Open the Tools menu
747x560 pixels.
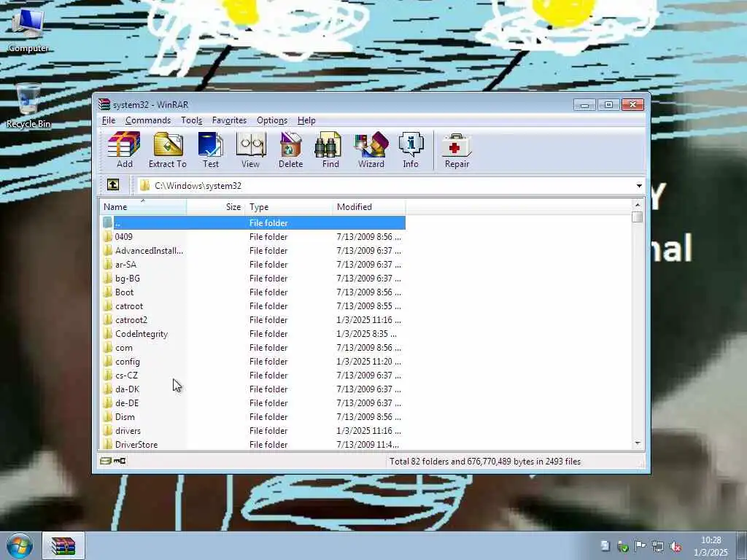coord(192,120)
